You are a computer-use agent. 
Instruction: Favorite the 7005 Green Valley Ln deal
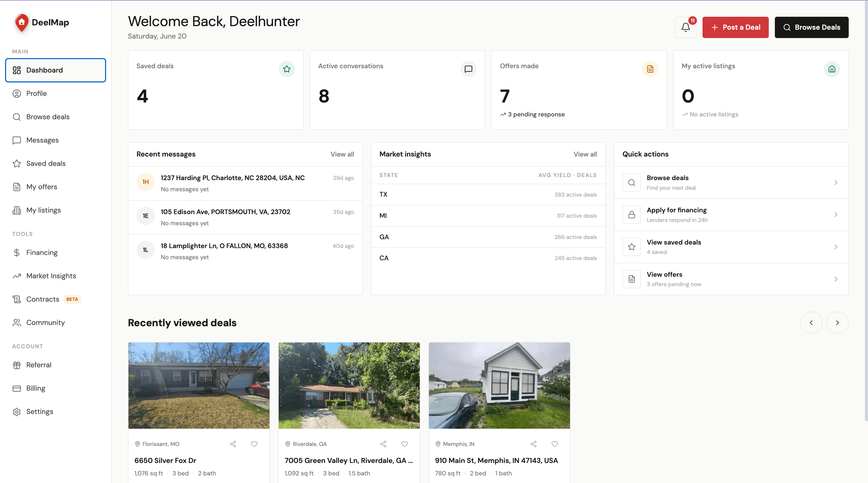[x=405, y=444]
